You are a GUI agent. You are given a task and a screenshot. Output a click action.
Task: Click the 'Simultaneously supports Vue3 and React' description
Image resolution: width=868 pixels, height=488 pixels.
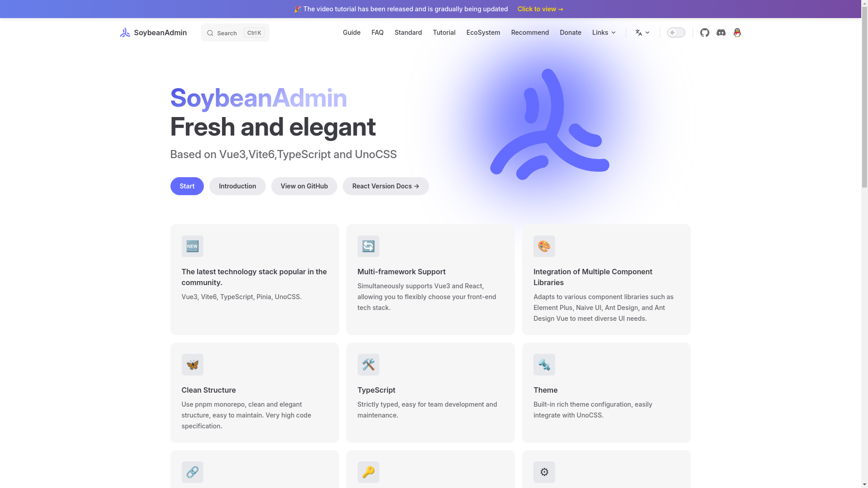(x=427, y=297)
